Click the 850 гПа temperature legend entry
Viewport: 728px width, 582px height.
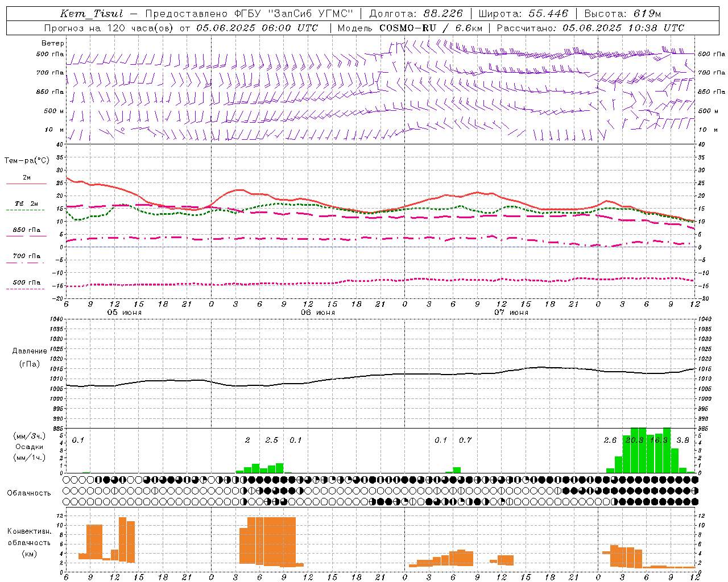(x=26, y=233)
